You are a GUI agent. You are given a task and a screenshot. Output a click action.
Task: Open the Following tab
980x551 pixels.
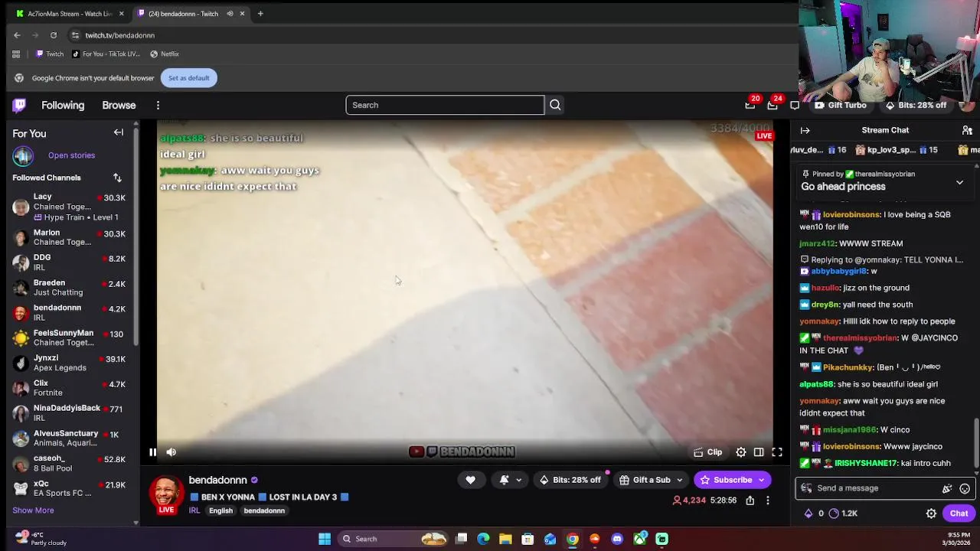click(63, 105)
